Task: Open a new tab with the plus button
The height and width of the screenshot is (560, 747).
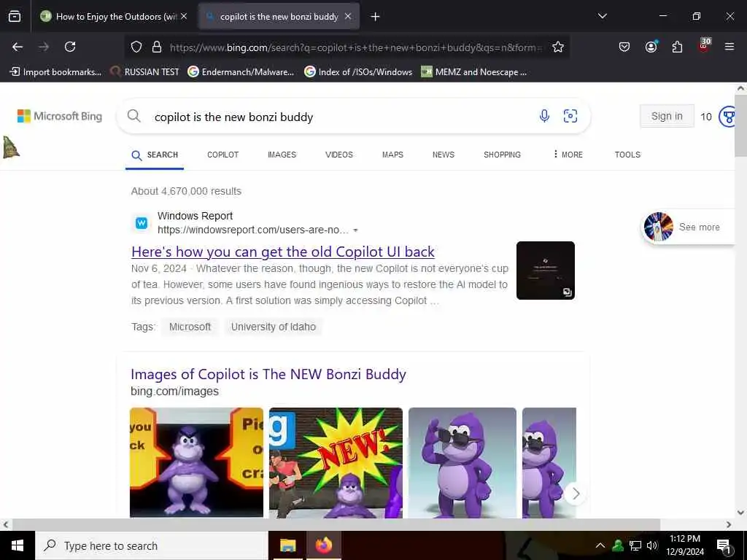Action: pyautogui.click(x=376, y=17)
